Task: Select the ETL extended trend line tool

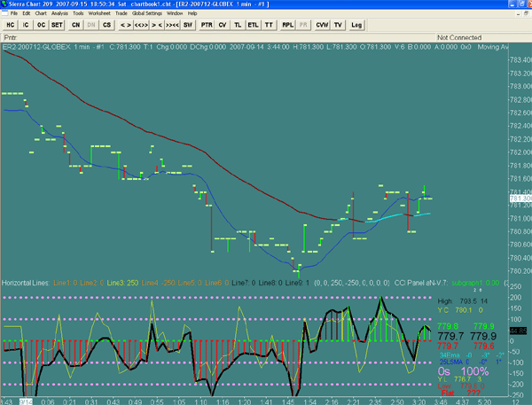Action: 253,25
